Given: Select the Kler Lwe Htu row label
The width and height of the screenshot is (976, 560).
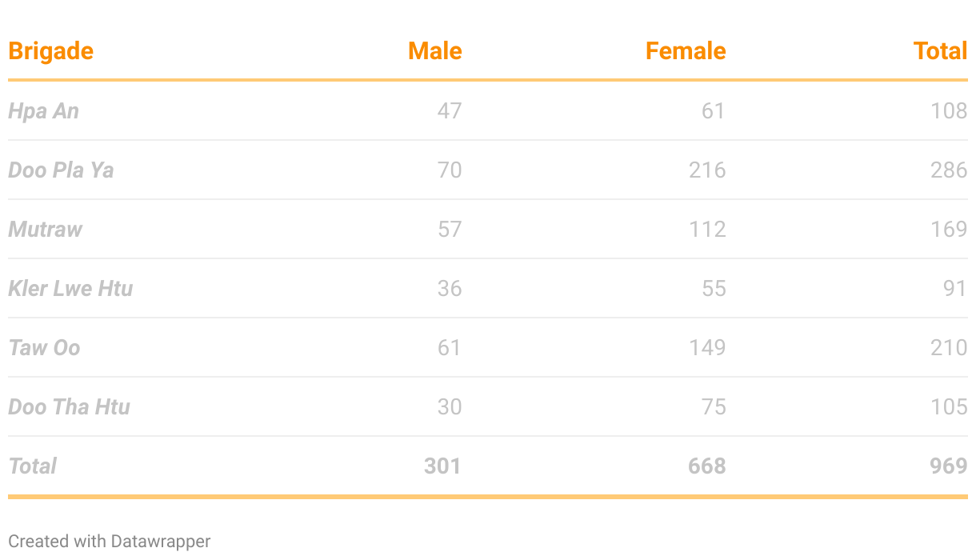Looking at the screenshot, I should pyautogui.click(x=70, y=288).
